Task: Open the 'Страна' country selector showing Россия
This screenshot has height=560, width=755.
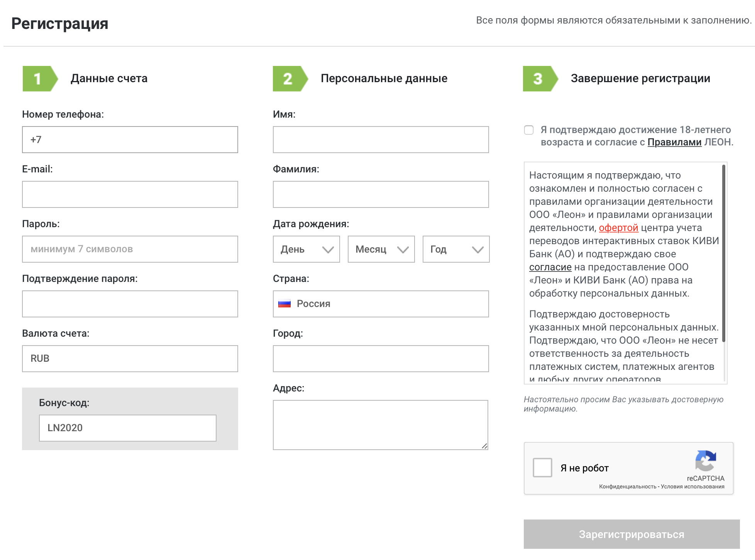Action: [381, 304]
